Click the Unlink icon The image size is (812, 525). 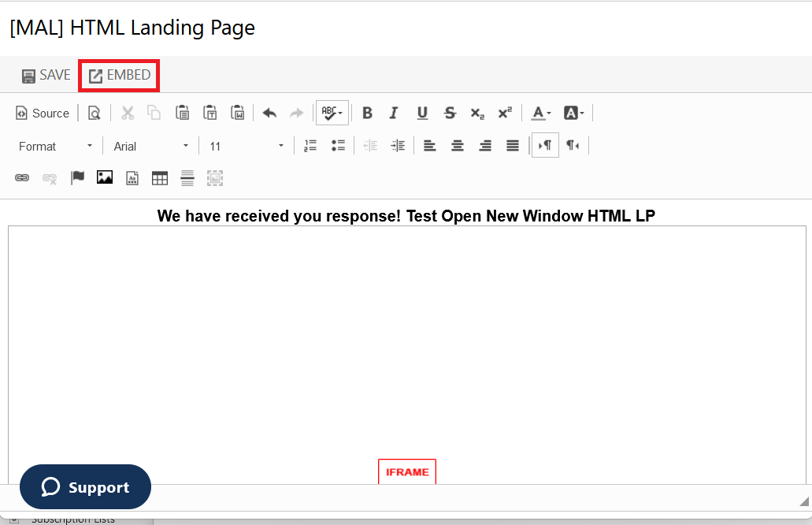[x=50, y=178]
